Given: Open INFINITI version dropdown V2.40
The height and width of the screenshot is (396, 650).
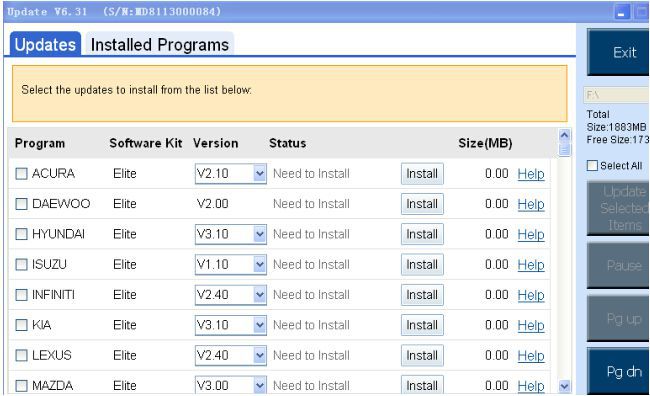Looking at the screenshot, I should (x=230, y=295).
